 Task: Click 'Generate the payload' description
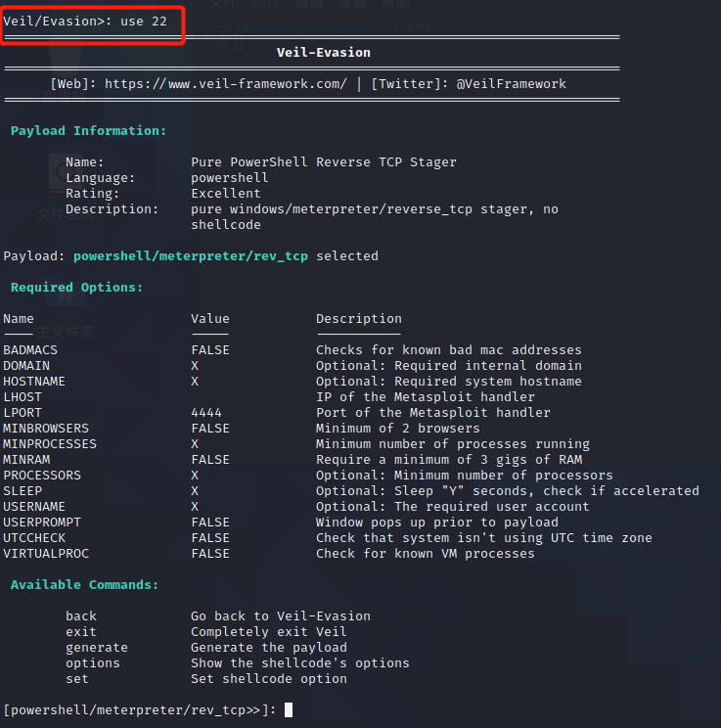click(269, 648)
